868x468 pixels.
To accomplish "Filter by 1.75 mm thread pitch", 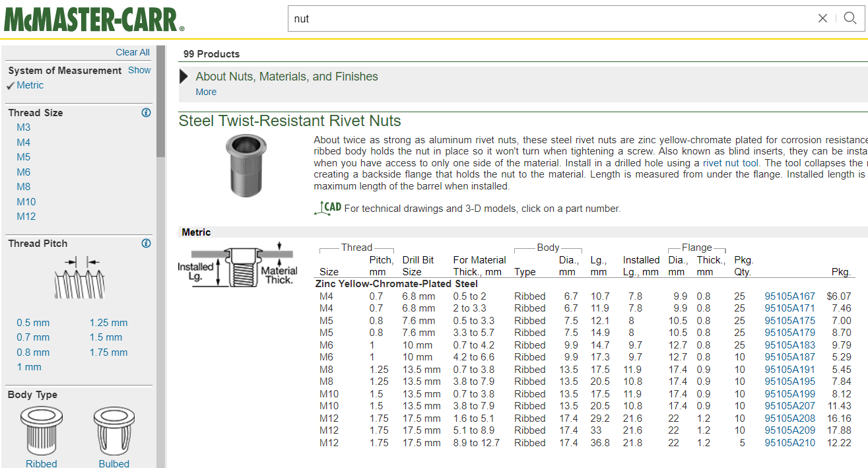I will coord(109,352).
